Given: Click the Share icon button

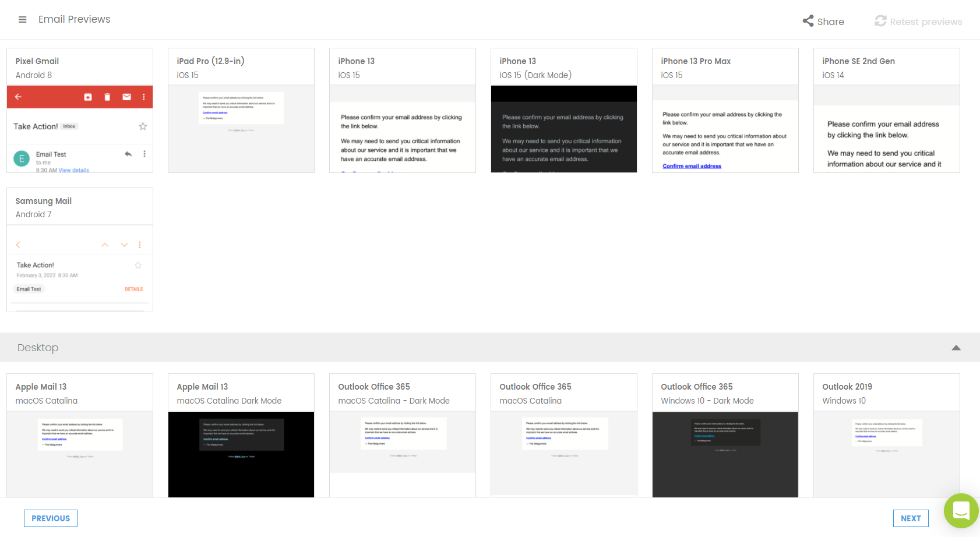Looking at the screenshot, I should (808, 21).
